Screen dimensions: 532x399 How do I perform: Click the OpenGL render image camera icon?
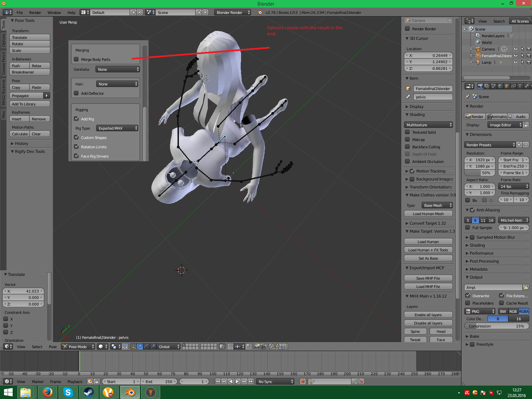coord(257,346)
